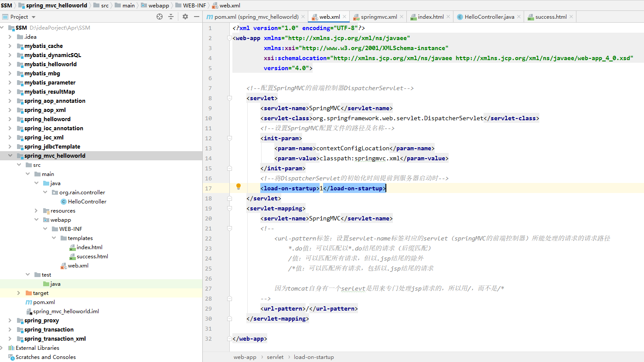Viewport: 644px width, 362px height.
Task: Click the HelloController class icon in tree
Action: pyautogui.click(x=64, y=202)
